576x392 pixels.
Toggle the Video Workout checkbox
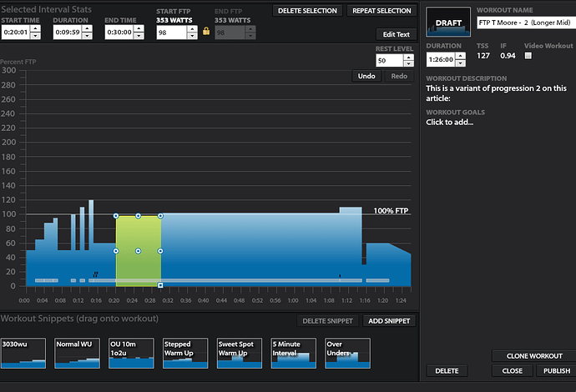(528, 56)
